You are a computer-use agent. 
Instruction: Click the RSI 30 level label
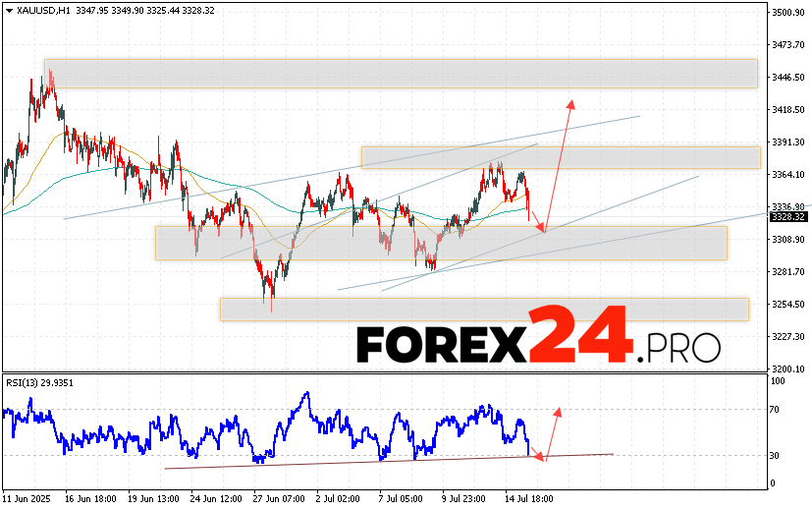[777, 455]
